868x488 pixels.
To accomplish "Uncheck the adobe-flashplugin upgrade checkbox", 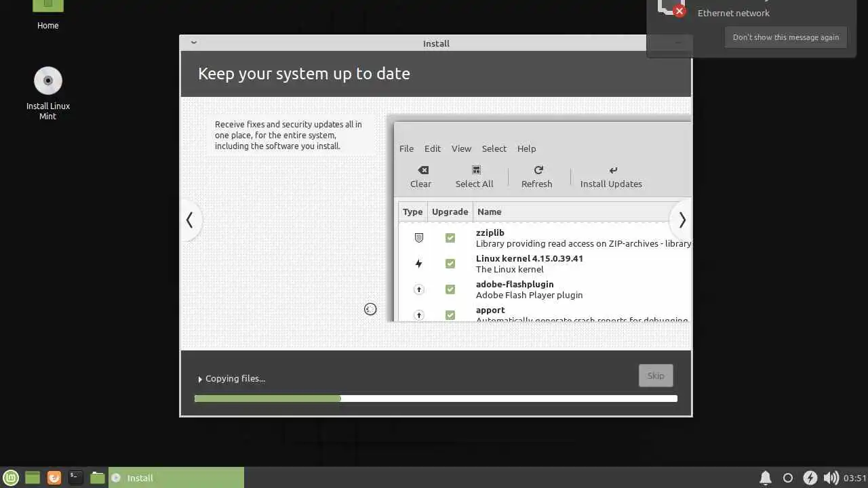I will click(x=450, y=289).
